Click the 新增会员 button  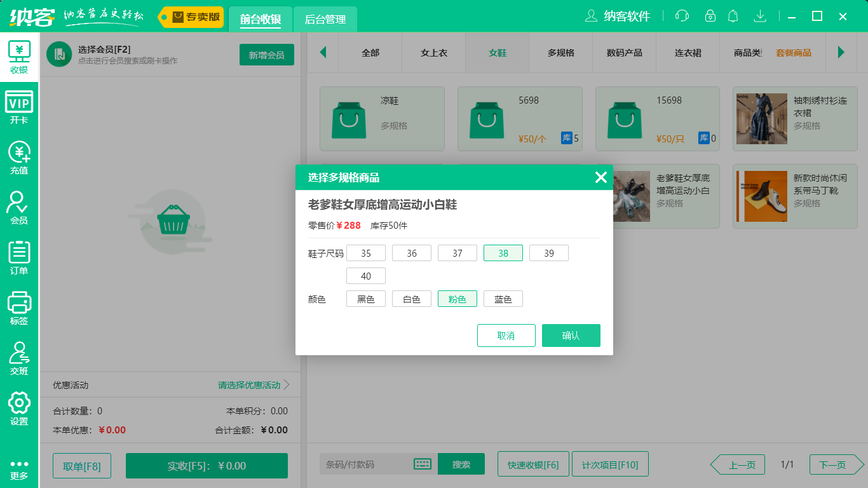266,55
